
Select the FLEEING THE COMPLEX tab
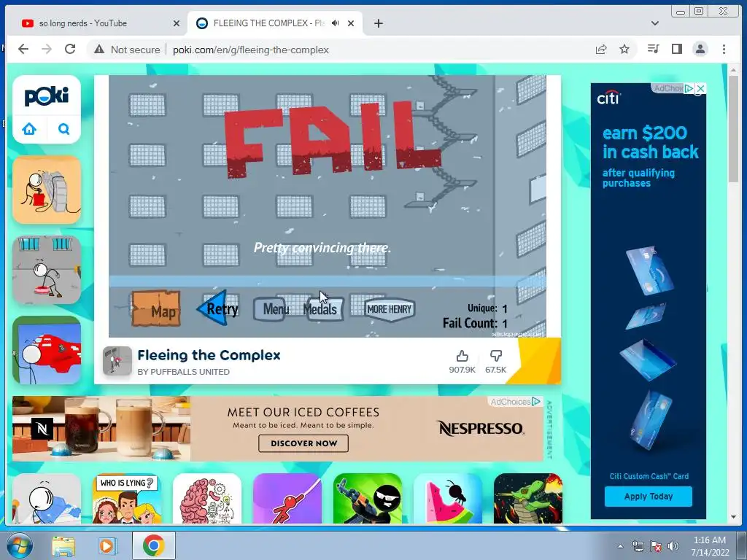coord(267,23)
